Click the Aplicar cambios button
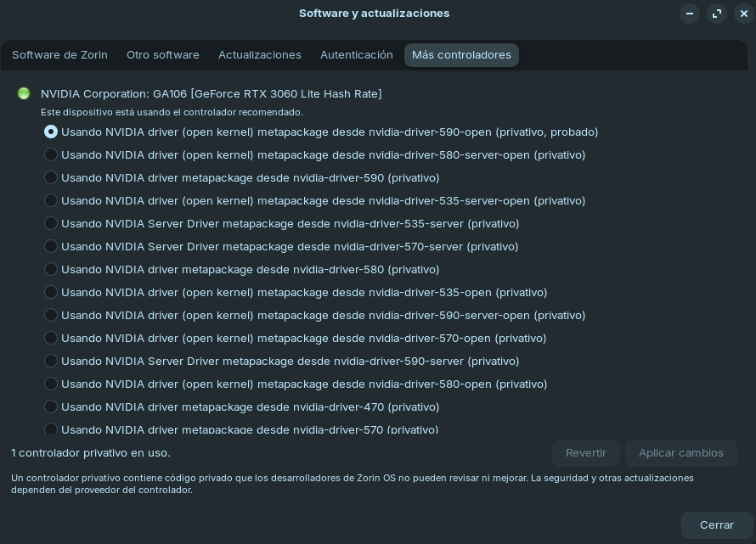Image resolution: width=756 pixels, height=544 pixels. pos(680,453)
